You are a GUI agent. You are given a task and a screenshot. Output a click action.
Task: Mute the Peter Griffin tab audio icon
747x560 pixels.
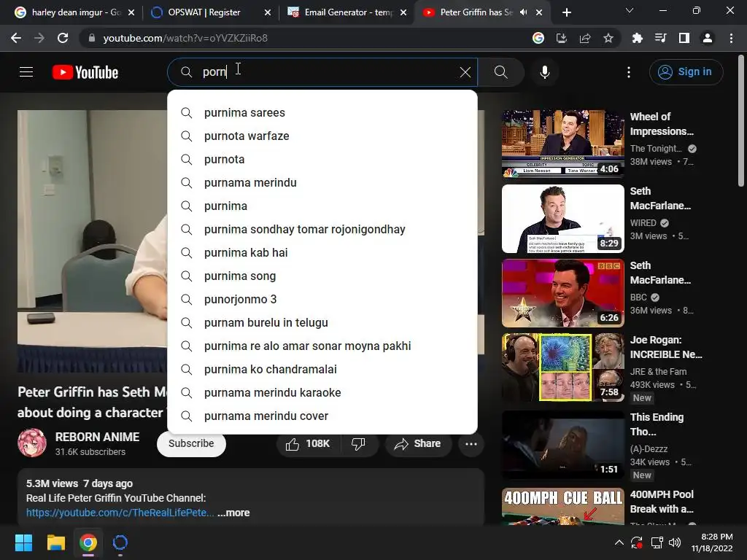(524, 12)
